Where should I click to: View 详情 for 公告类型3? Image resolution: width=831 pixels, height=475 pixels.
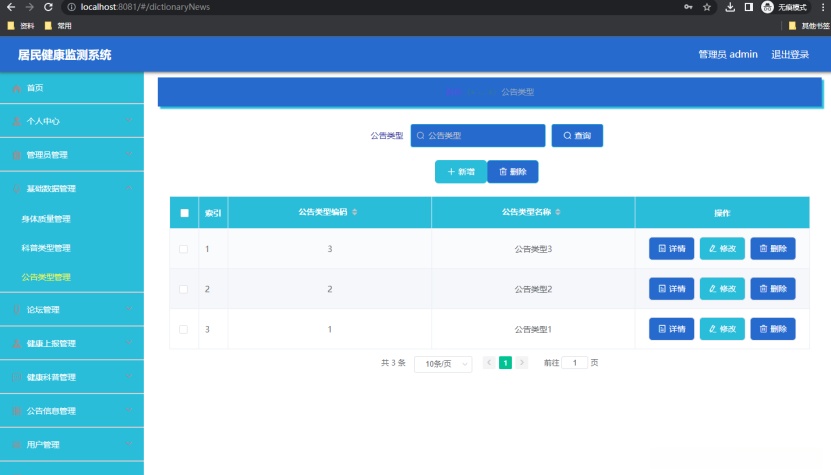[x=671, y=249]
